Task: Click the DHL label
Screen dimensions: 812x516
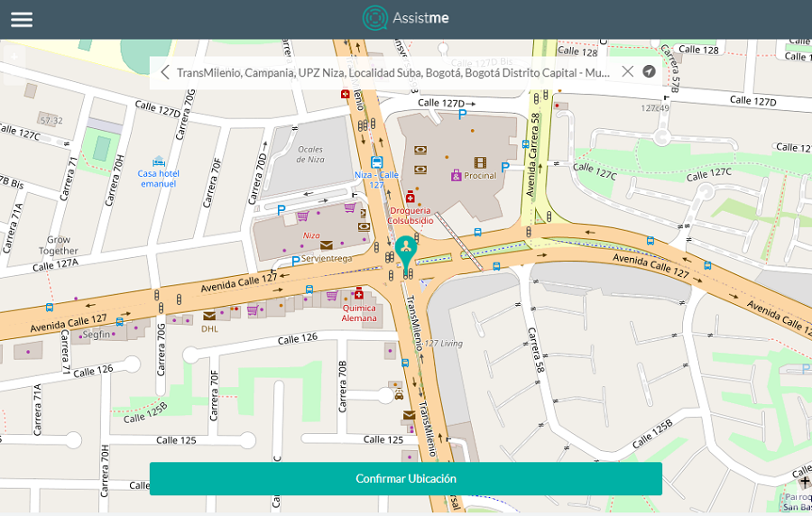Action: click(x=209, y=329)
